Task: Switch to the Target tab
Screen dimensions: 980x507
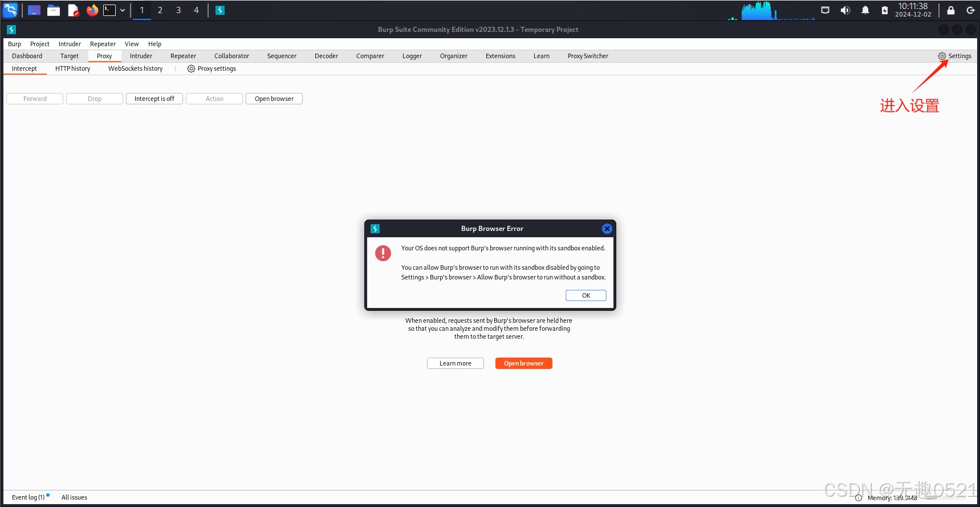Action: [70, 56]
